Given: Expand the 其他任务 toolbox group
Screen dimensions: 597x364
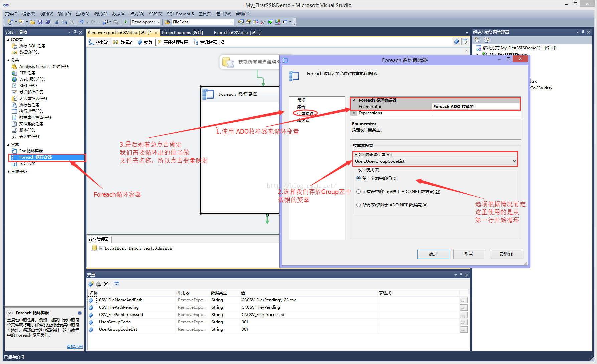Looking at the screenshot, I should click(x=8, y=172).
